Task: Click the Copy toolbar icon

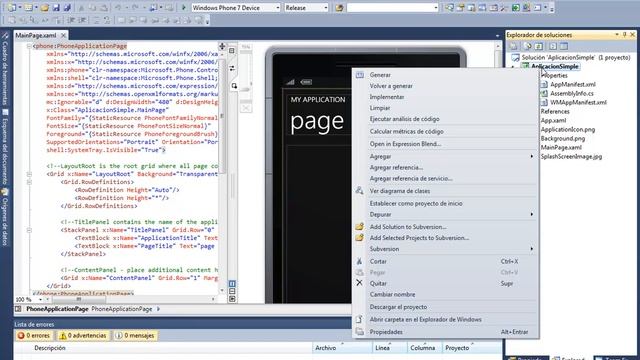Action: (x=93, y=7)
